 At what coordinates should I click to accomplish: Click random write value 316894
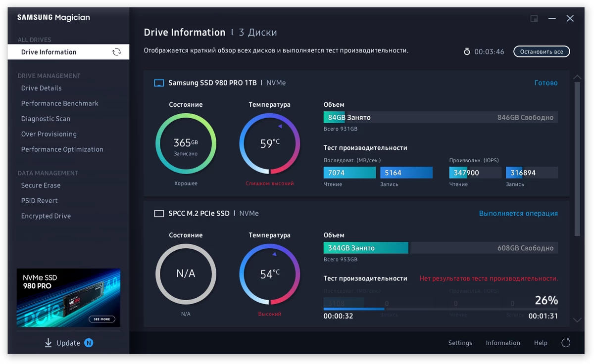[x=532, y=173]
